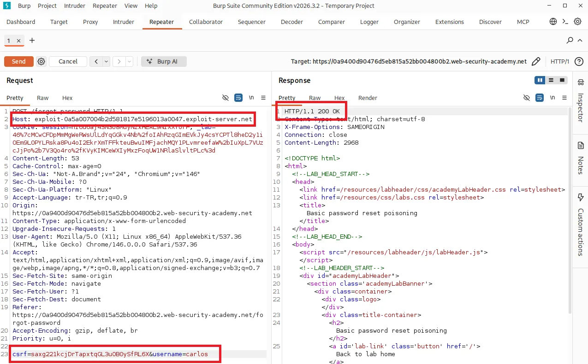Open Request panel hamburger options menu
This screenshot has width=588, height=364.
click(x=263, y=98)
